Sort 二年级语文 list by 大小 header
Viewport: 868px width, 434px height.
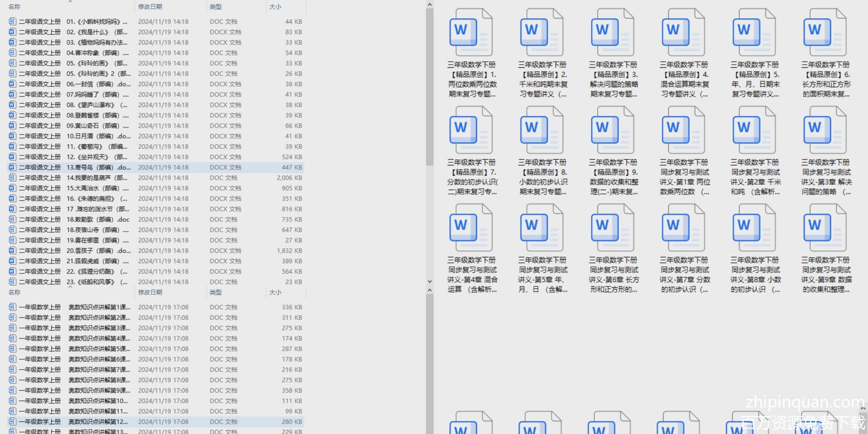(x=275, y=7)
